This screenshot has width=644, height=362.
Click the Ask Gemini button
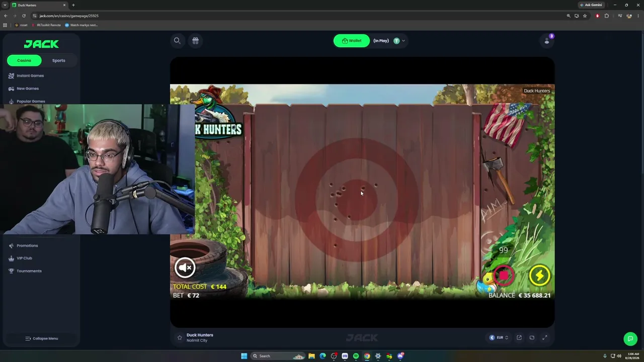point(591,5)
